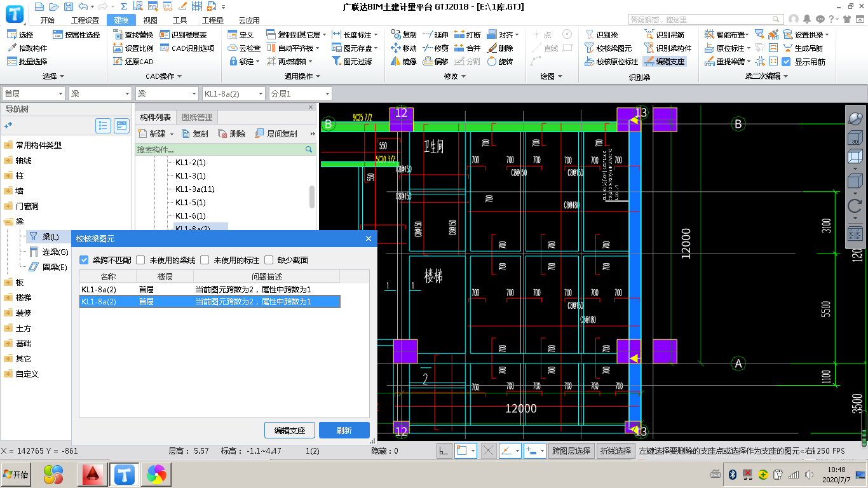Check 未使用的标注 checkbox
The image size is (868, 488).
[205, 260]
